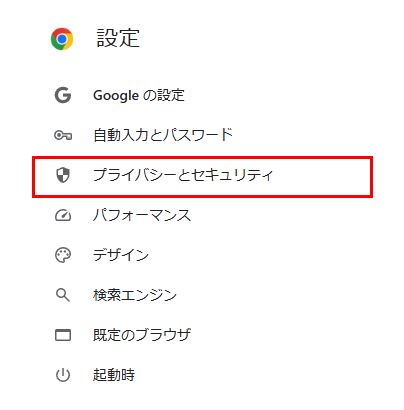This screenshot has height=410, width=404.
Task: Go to パフォーマンス settings
Action: (x=142, y=215)
